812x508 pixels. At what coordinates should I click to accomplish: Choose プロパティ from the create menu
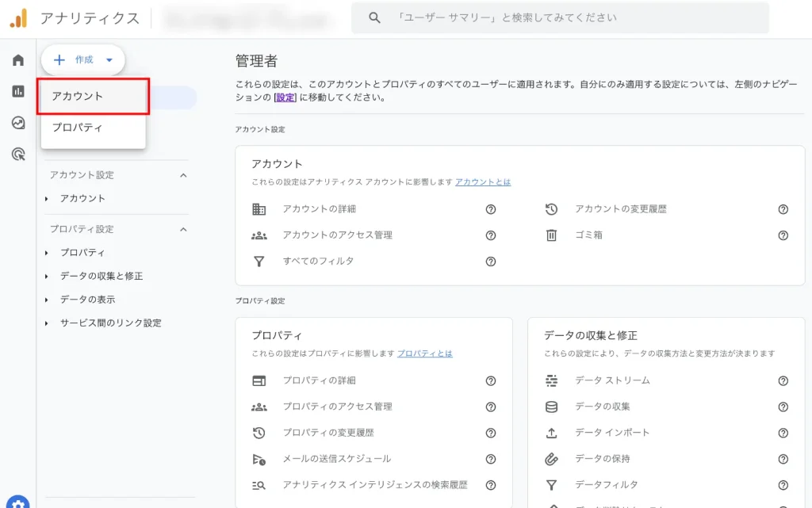tap(94, 128)
